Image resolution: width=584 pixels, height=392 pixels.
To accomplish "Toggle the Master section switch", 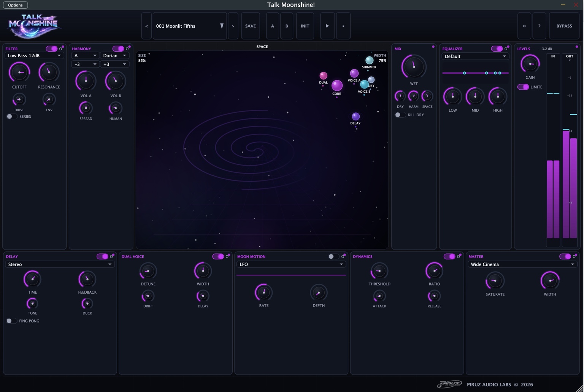I will click(565, 256).
